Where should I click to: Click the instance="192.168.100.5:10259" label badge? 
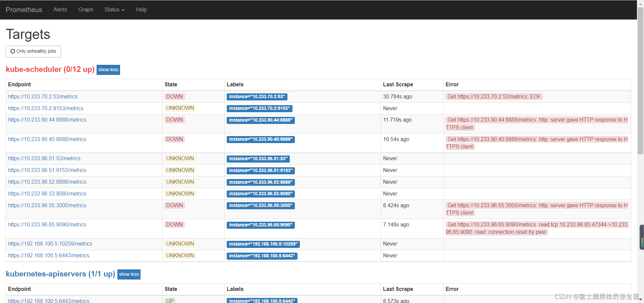coord(263,244)
